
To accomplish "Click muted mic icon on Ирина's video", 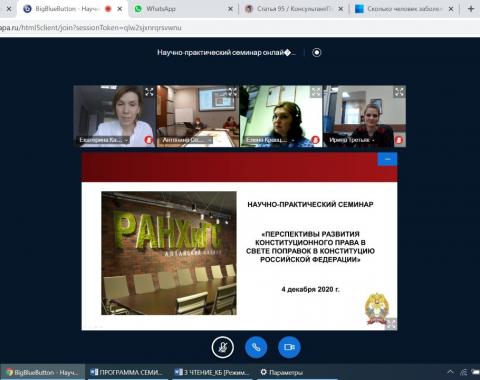I will pyautogui.click(x=398, y=140).
